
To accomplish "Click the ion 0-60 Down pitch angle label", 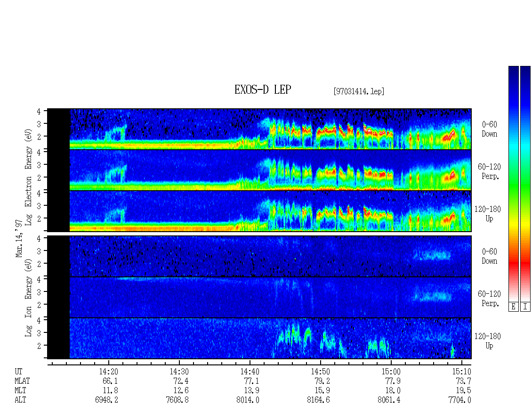I will tap(489, 256).
